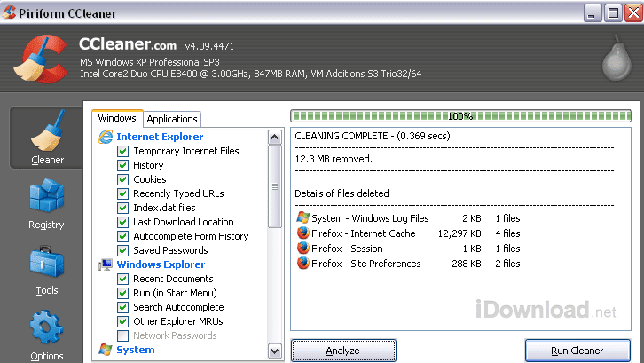Uncheck Temporary Internet Files
Viewport: 644px width, 363px height.
click(122, 151)
